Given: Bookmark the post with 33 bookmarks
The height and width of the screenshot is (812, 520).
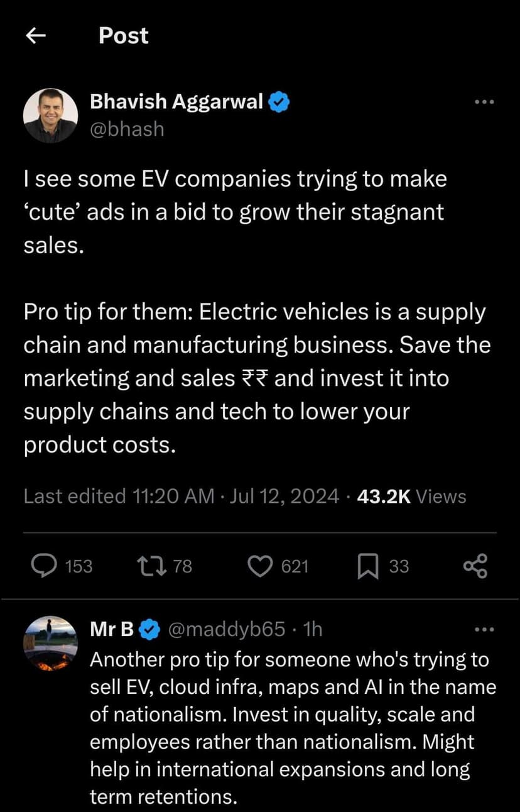Looking at the screenshot, I should [367, 566].
